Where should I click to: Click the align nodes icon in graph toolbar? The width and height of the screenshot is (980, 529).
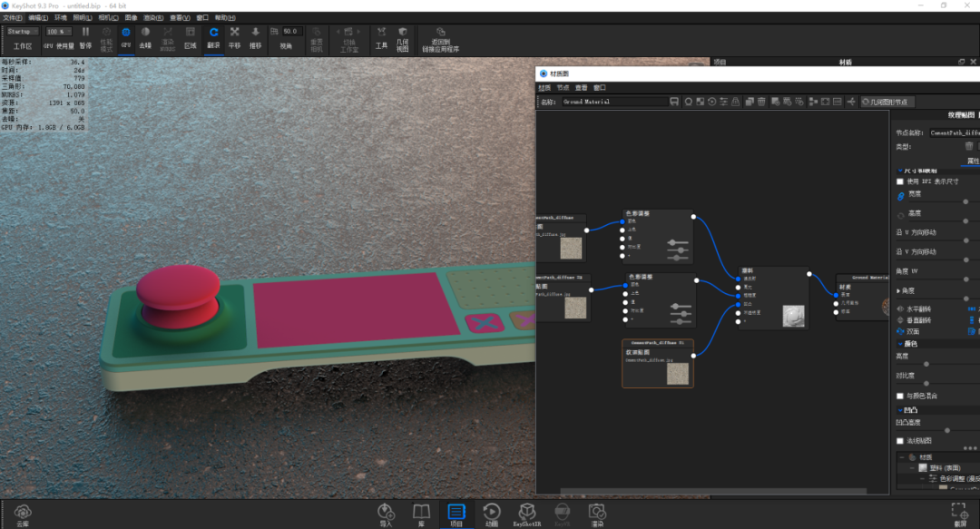(813, 102)
